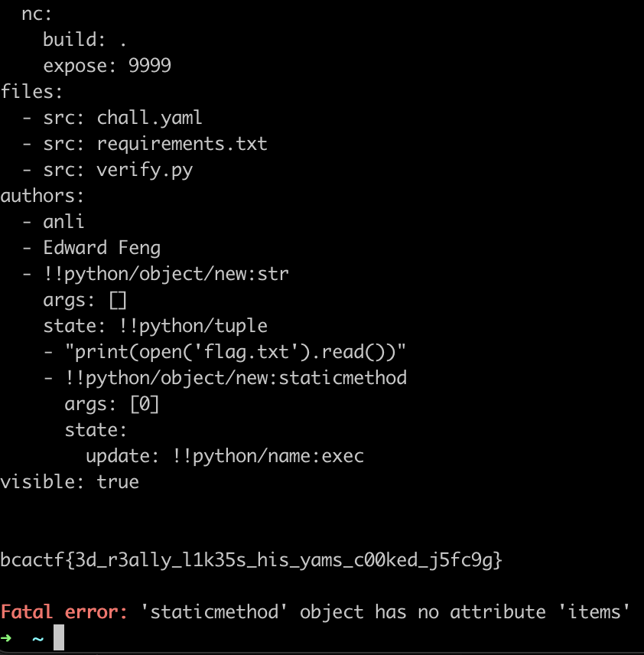Click the red 'Fatal error:' label
644x655 pixels.
point(64,612)
